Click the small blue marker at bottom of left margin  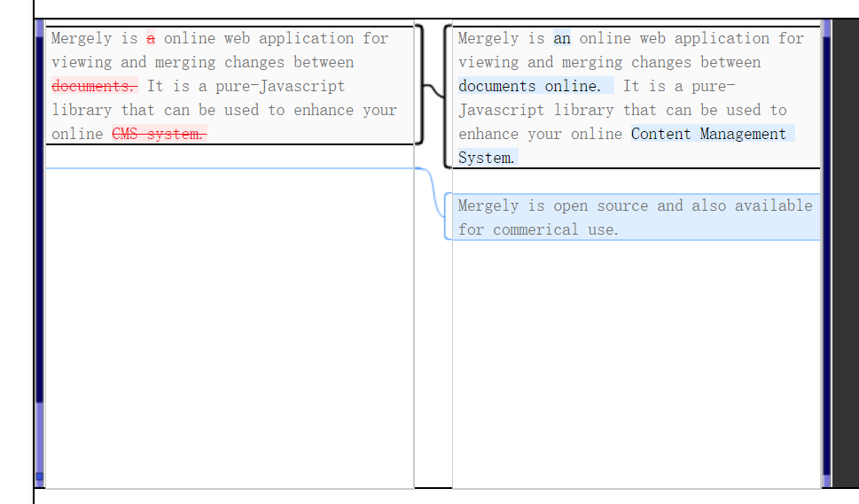click(x=39, y=477)
